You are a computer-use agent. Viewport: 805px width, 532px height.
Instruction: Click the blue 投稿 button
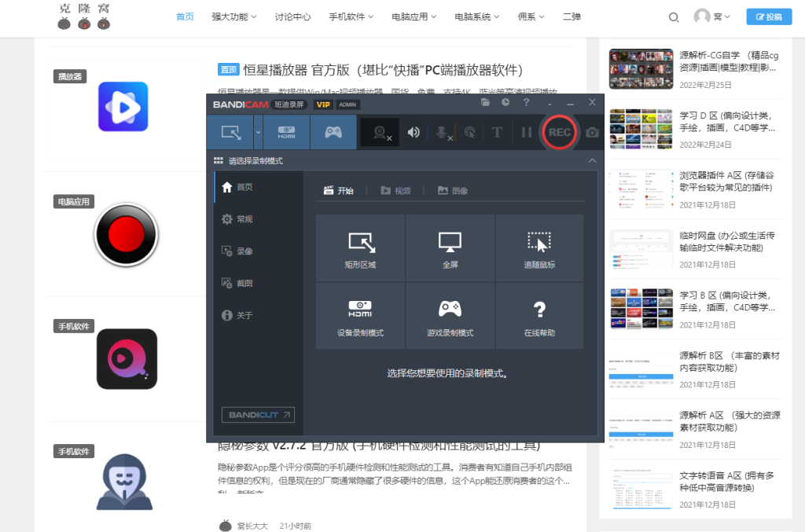(769, 17)
